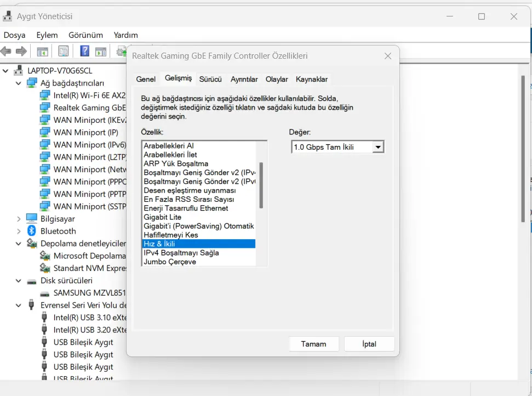The image size is (532, 396).
Task: Click the Device Manager title bar icon
Action: point(7,16)
